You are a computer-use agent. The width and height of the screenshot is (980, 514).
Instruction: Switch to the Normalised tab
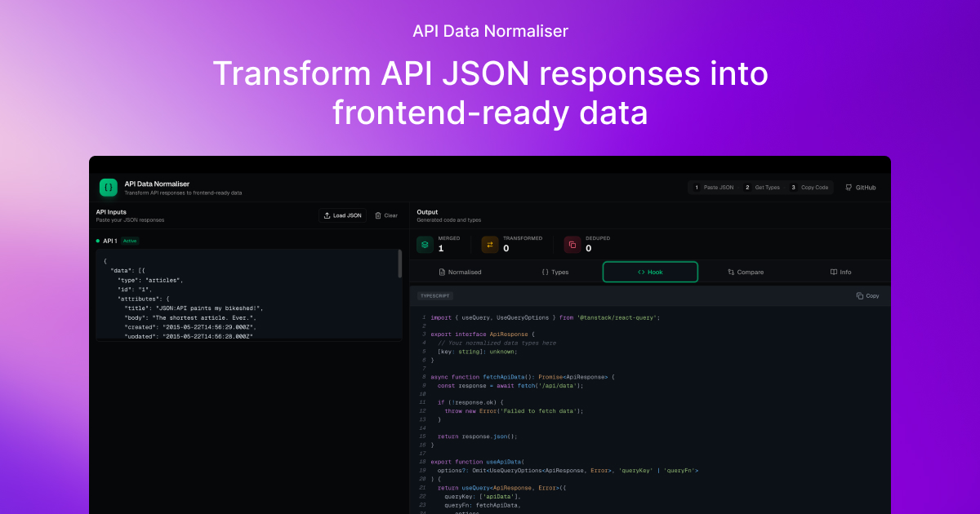click(x=460, y=272)
